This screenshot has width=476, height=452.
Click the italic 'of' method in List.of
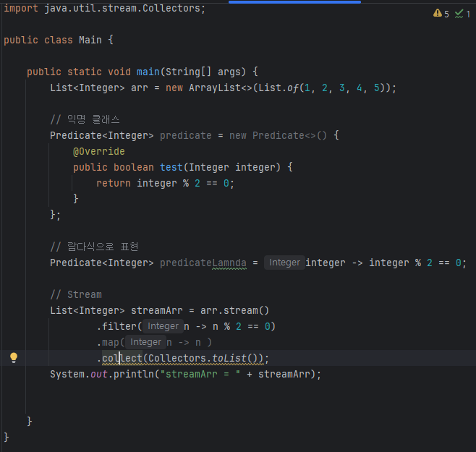coord(293,88)
